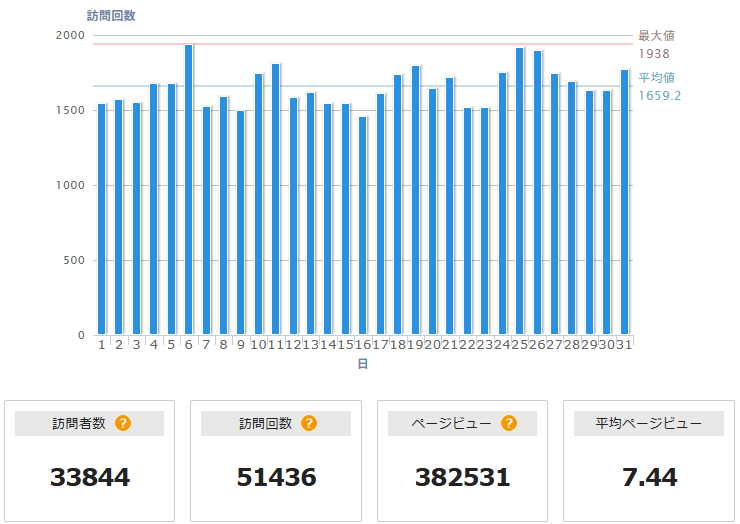Click the maximum value 1938
Image resolution: width=740 pixels, height=524 pixels.
pos(654,54)
